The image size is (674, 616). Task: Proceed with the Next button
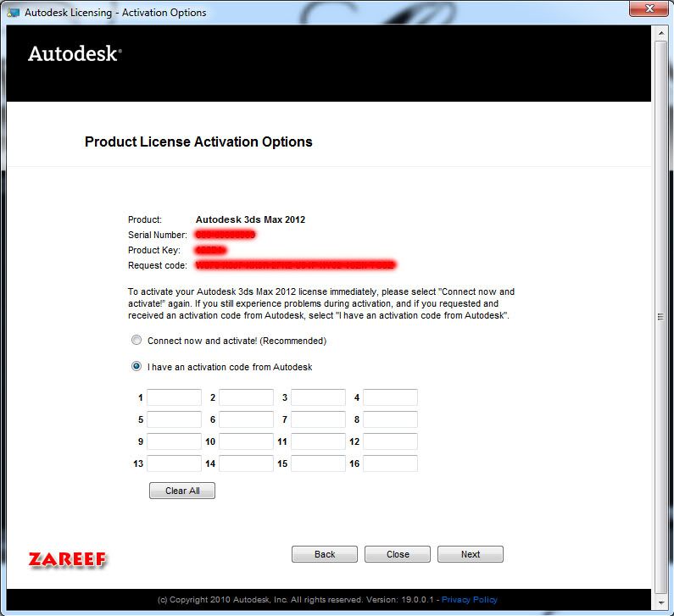[471, 554]
